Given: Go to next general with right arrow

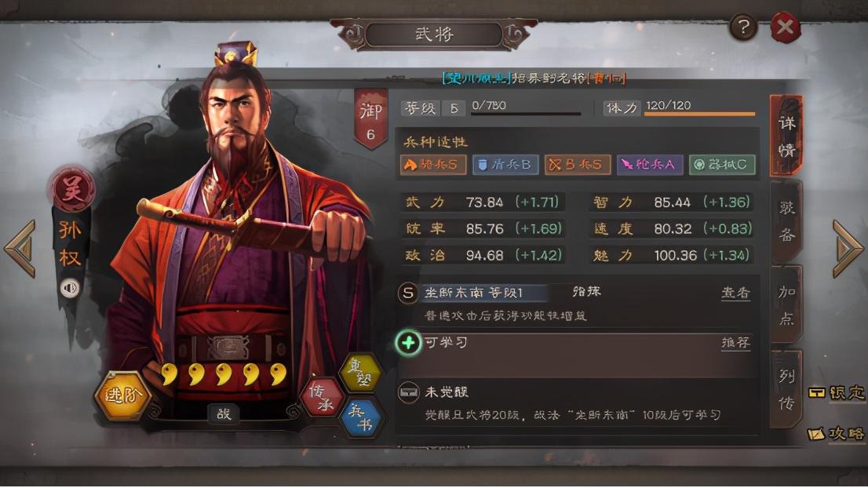Looking at the screenshot, I should tap(847, 249).
